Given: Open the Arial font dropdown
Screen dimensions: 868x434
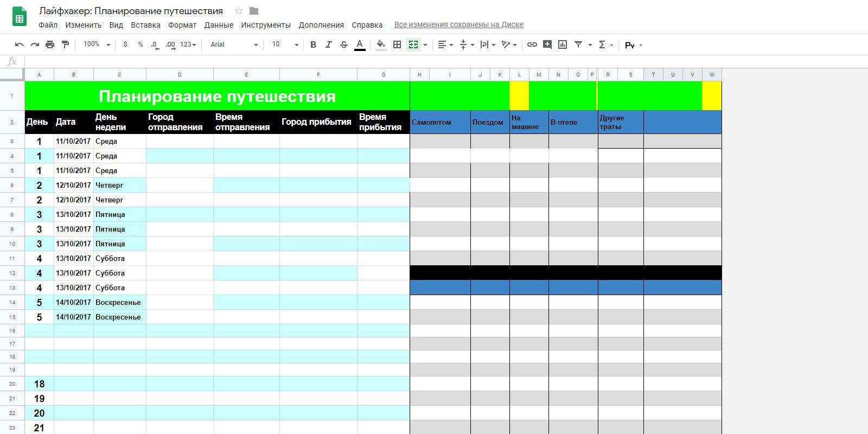Looking at the screenshot, I should click(x=234, y=44).
